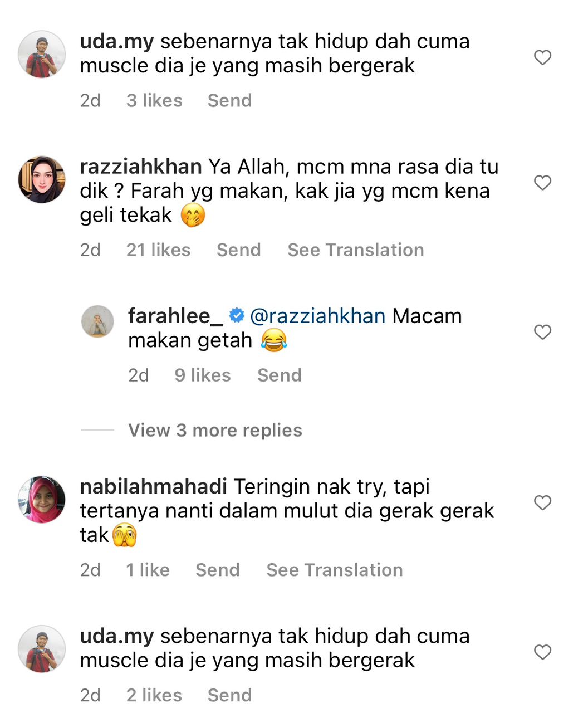The image size is (588, 713).
Task: Like nabilahmahadi's comment with the heart
Action: [x=542, y=502]
